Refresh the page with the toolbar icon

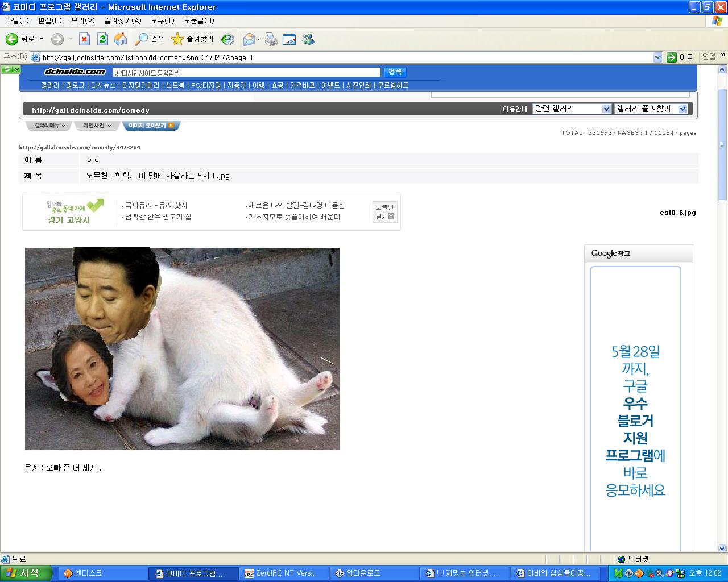pyautogui.click(x=102, y=39)
